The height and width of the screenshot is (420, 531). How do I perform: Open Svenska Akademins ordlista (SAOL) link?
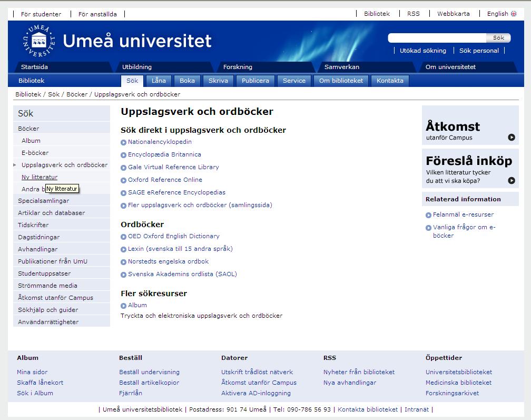point(182,274)
